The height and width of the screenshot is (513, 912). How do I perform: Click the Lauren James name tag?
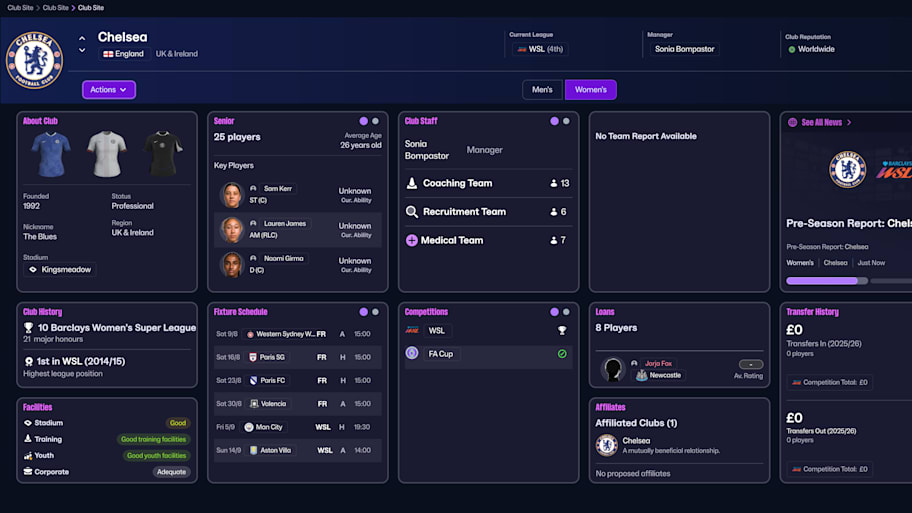click(x=284, y=223)
